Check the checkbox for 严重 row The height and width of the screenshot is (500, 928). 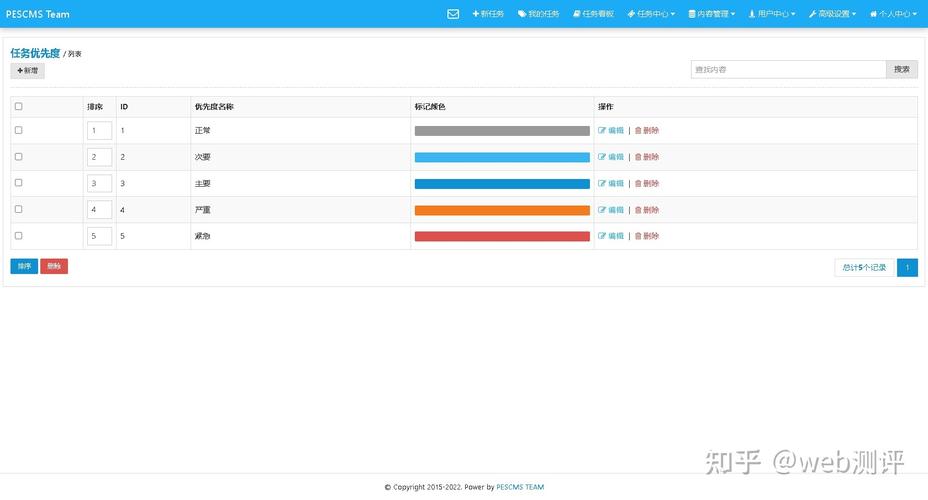pyautogui.click(x=18, y=209)
